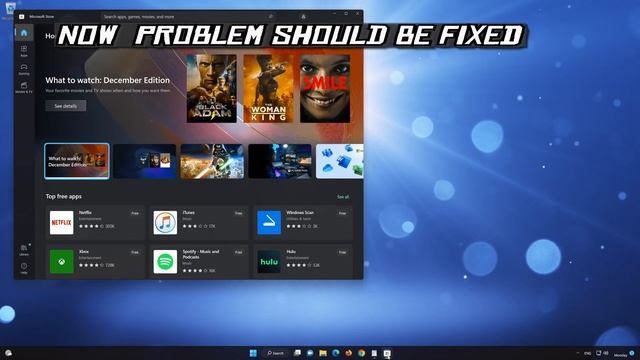Image resolution: width=640 pixels, height=360 pixels.
Task: Show hidden tray icons chevron
Action: [x=577, y=353]
